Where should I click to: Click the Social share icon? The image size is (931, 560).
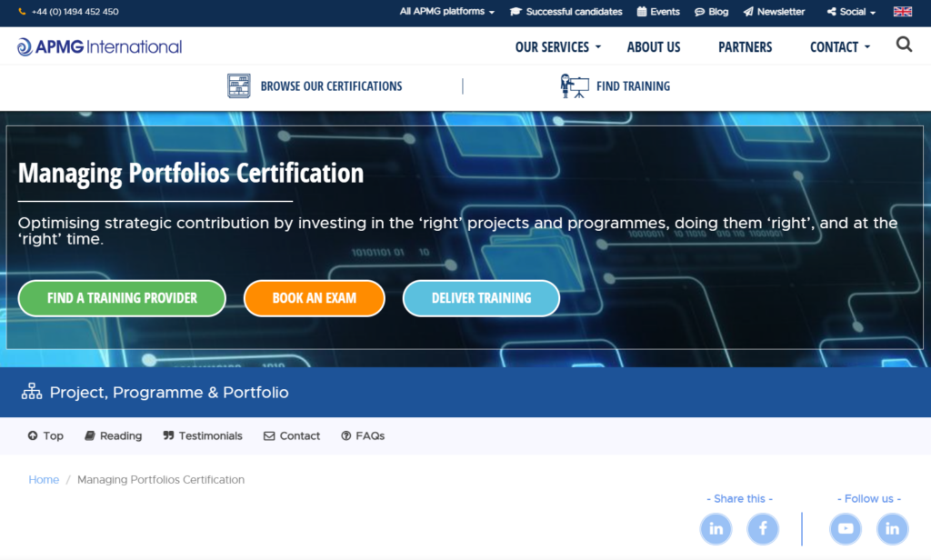tap(831, 12)
